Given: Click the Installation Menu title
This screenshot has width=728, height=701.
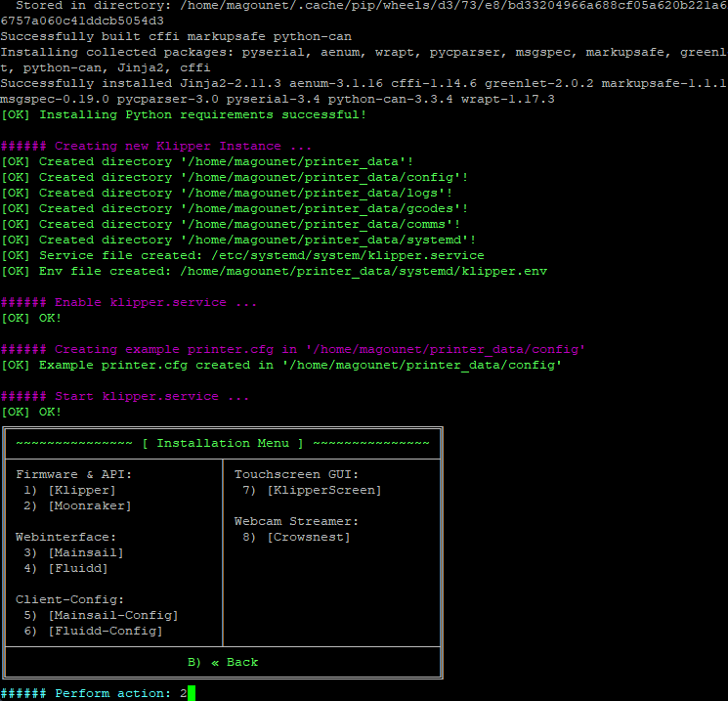Looking at the screenshot, I should point(223,443).
